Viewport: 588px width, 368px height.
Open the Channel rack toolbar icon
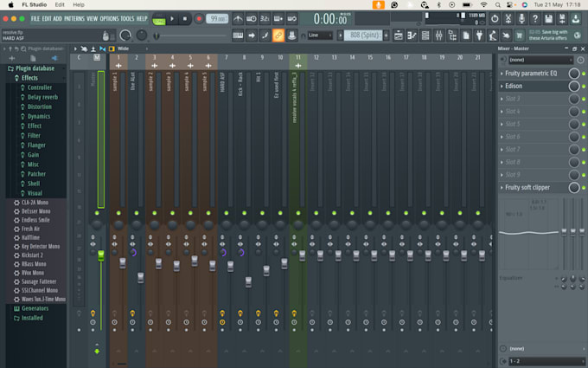(425, 36)
